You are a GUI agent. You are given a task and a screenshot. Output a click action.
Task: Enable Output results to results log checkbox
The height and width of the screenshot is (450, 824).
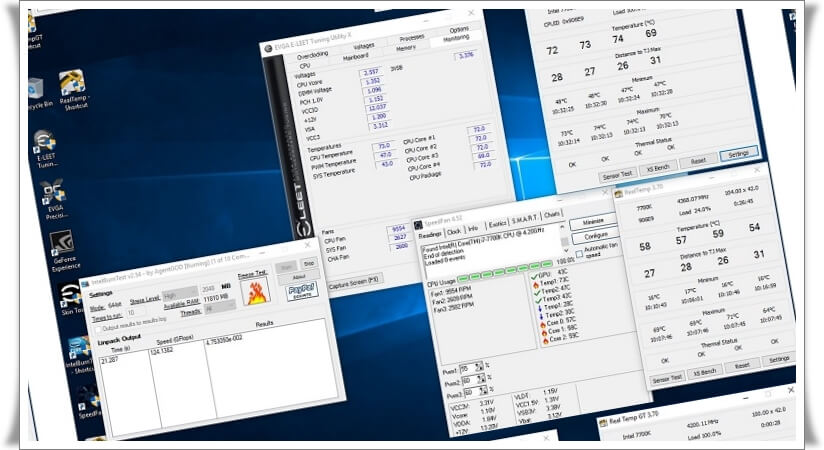point(97,330)
